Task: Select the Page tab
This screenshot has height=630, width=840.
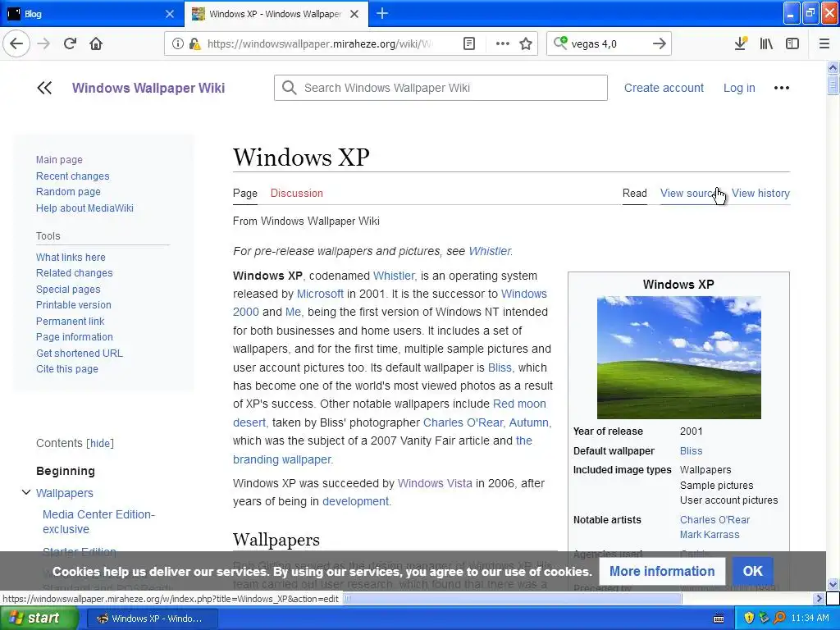Action: [x=244, y=193]
